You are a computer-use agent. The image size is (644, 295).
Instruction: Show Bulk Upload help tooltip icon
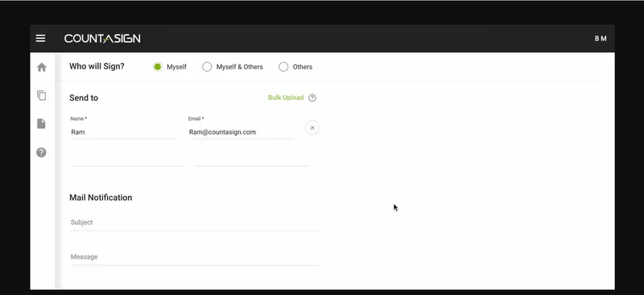coord(312,98)
